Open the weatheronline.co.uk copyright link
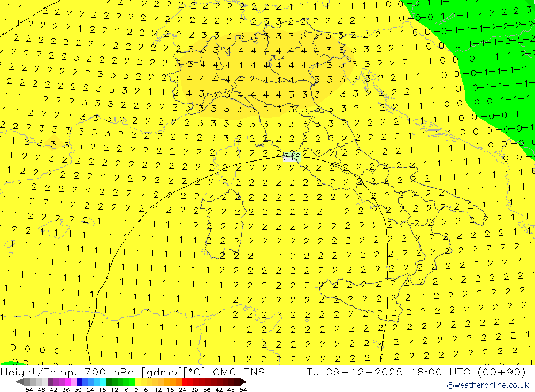Viewport: 535px width, 392px height. pos(488,385)
